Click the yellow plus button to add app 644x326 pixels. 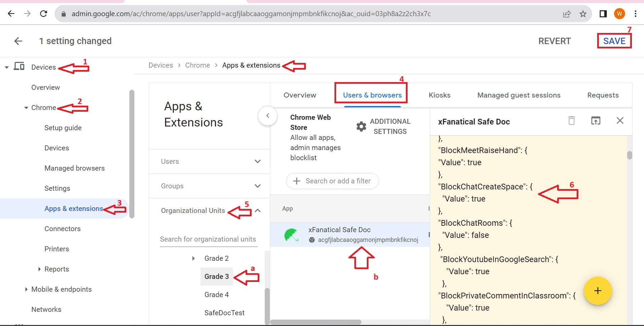(598, 291)
